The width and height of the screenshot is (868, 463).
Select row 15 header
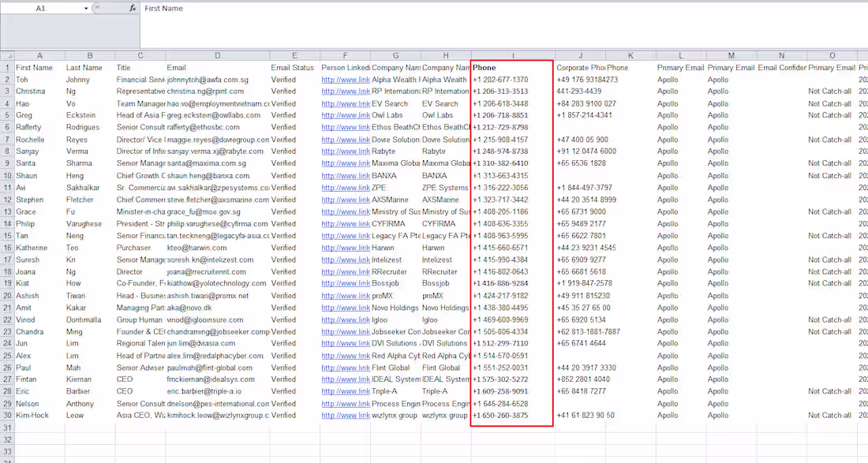pyautogui.click(x=7, y=236)
